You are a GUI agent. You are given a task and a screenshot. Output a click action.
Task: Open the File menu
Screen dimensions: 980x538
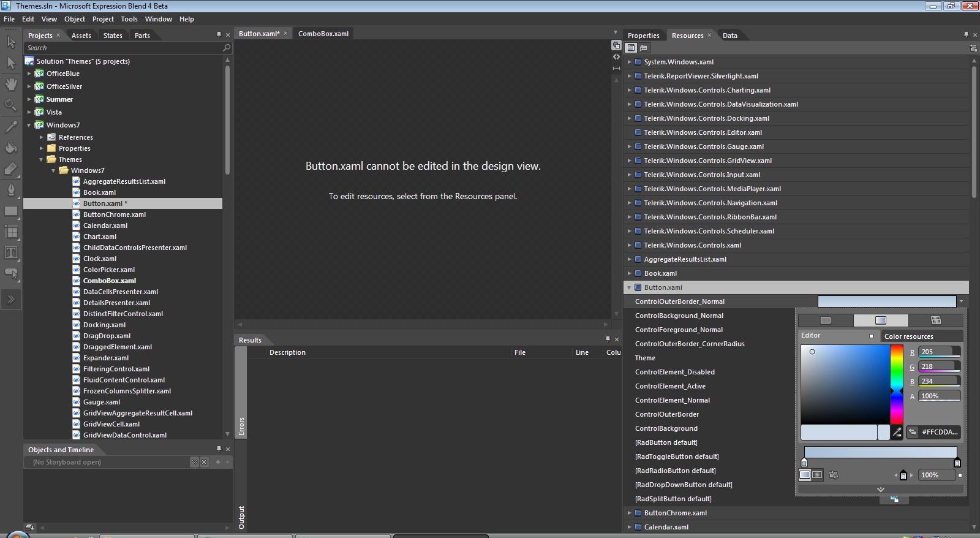coord(9,19)
